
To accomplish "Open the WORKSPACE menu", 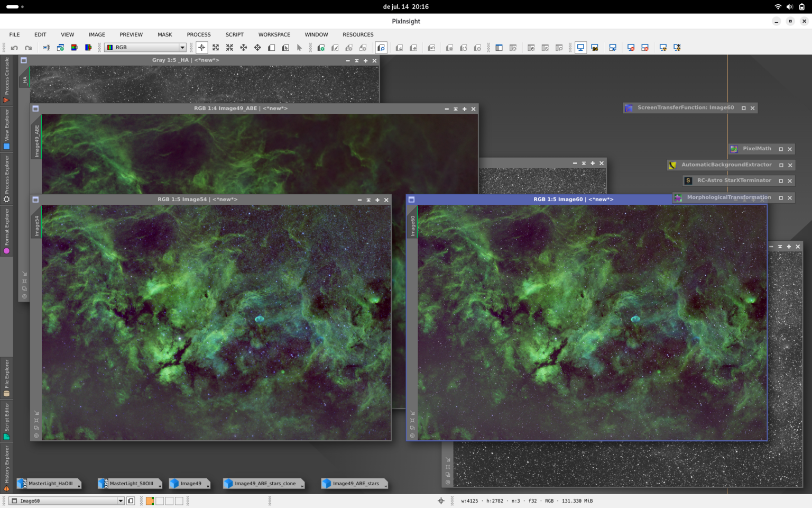I will click(274, 34).
